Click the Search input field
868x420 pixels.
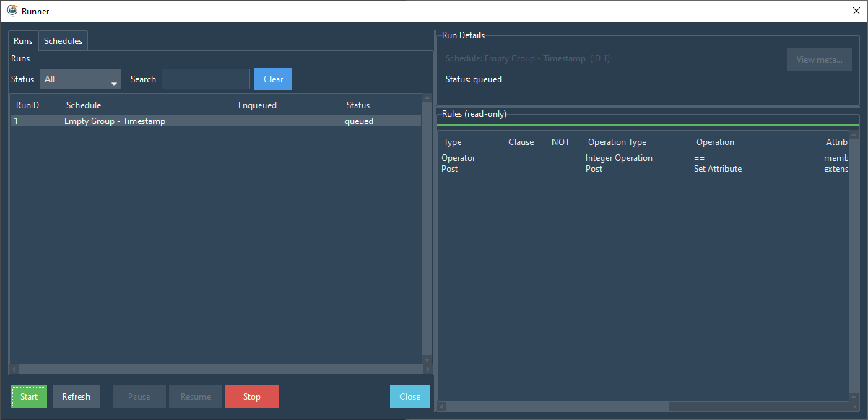[x=206, y=79]
